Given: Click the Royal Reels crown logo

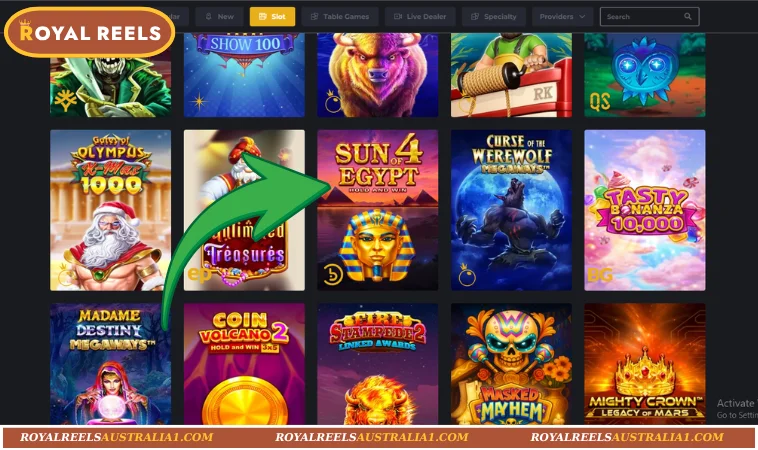Looking at the screenshot, I should [x=89, y=32].
